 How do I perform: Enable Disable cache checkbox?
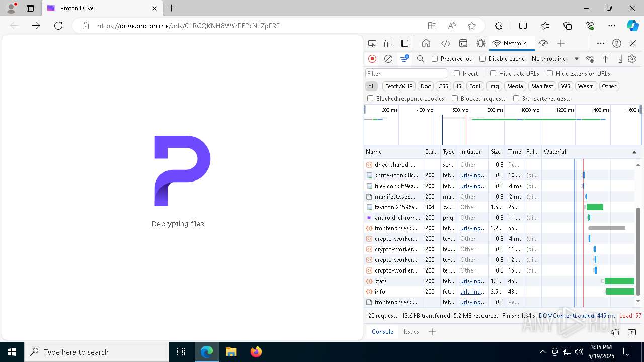click(x=482, y=59)
